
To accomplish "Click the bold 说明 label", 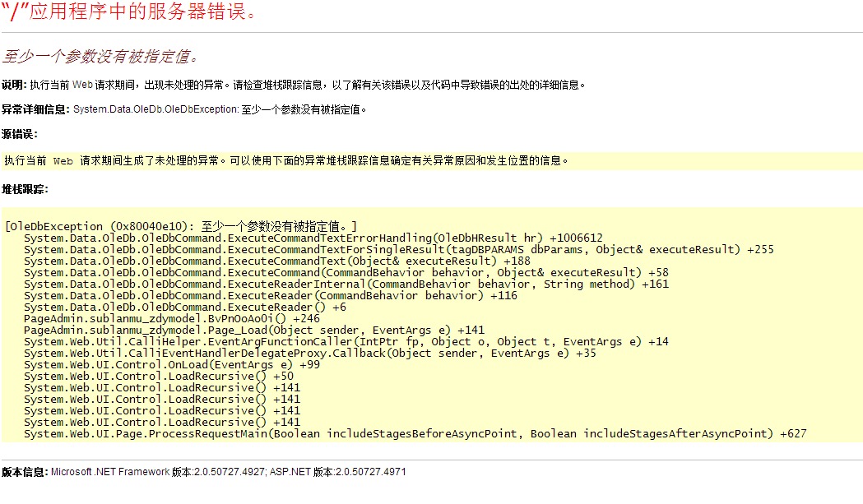I will (14, 85).
